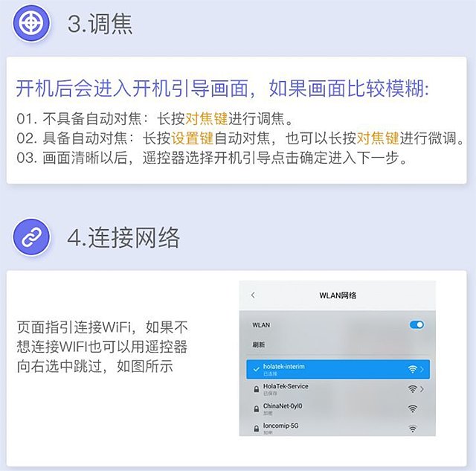Click the 4.连接网络 section heading
This screenshot has width=476, height=471.
123,237
